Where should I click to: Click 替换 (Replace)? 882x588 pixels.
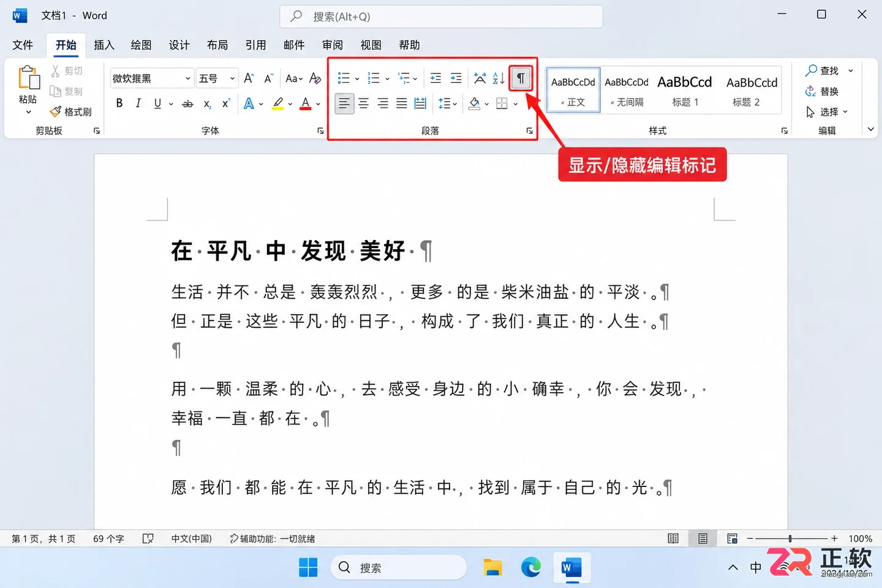822,91
